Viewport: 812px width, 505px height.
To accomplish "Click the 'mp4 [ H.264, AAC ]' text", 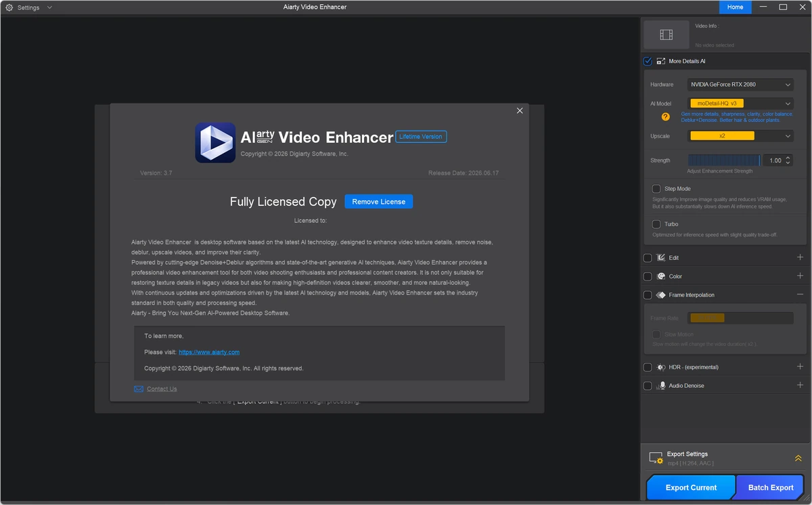I will tap(691, 463).
